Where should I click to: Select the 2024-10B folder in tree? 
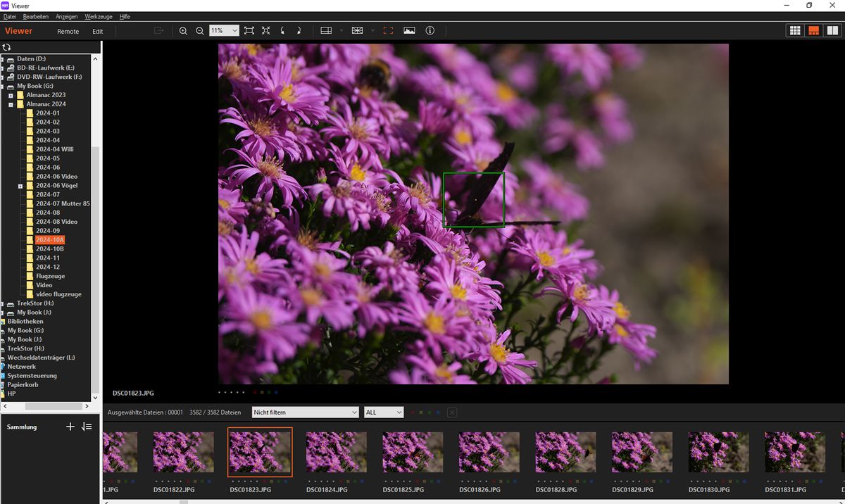(49, 249)
